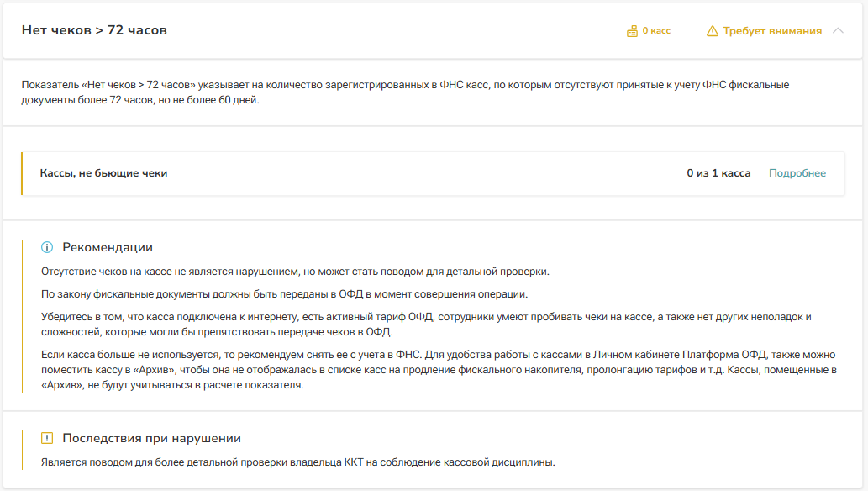Click the Требует внимания status label
This screenshot has height=491, width=868.
point(771,31)
